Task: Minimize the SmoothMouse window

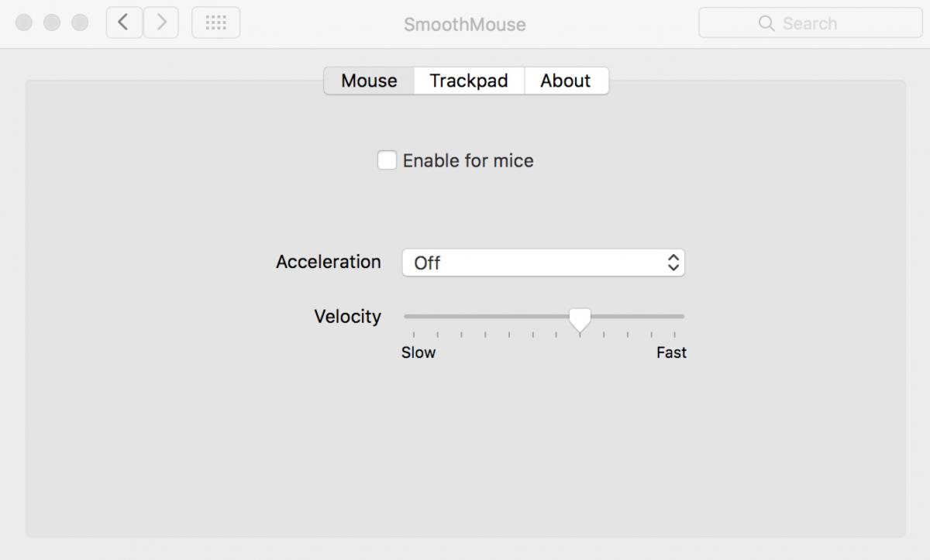Action: [52, 23]
